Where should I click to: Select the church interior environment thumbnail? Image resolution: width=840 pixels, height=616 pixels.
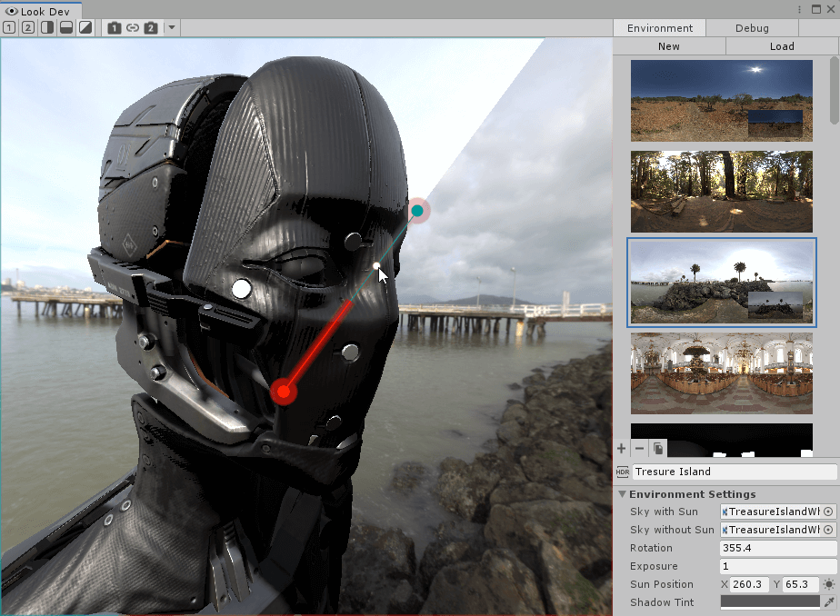[722, 373]
